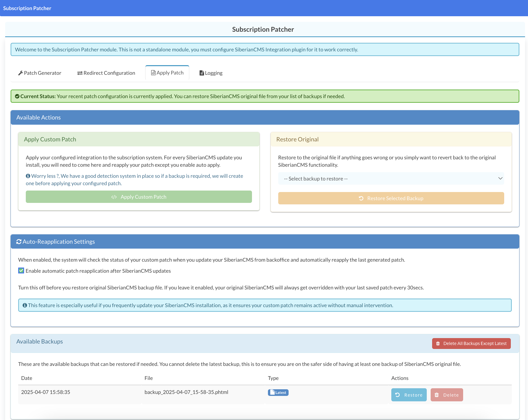
Task: Click the info icon beside Worry less
Action: [28, 176]
